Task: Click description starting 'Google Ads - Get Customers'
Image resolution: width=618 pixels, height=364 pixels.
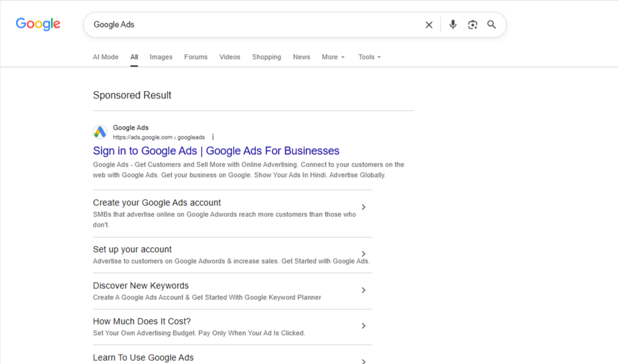Action: pos(248,170)
